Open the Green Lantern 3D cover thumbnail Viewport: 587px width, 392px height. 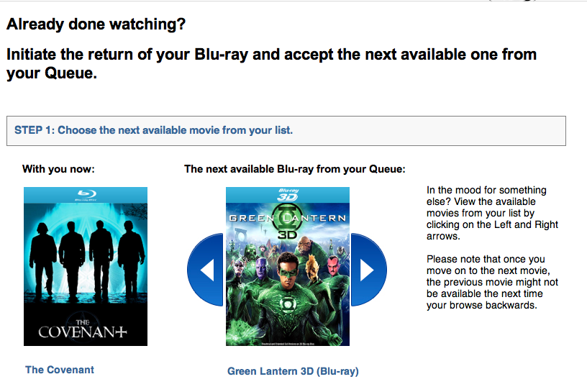pyautogui.click(x=288, y=266)
